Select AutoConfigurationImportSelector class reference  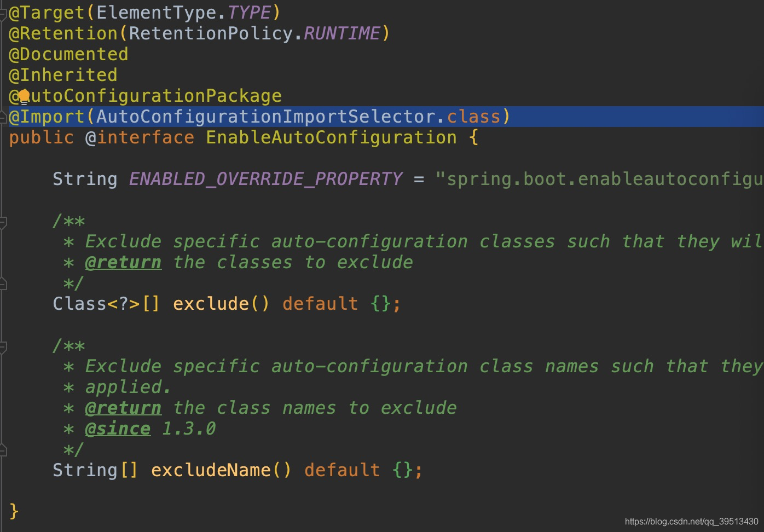tap(265, 117)
